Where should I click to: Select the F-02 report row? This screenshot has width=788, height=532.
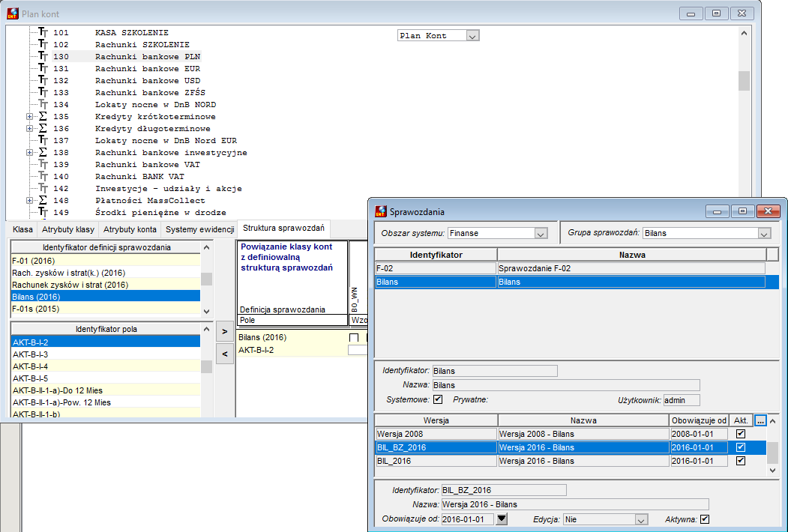[571, 268]
